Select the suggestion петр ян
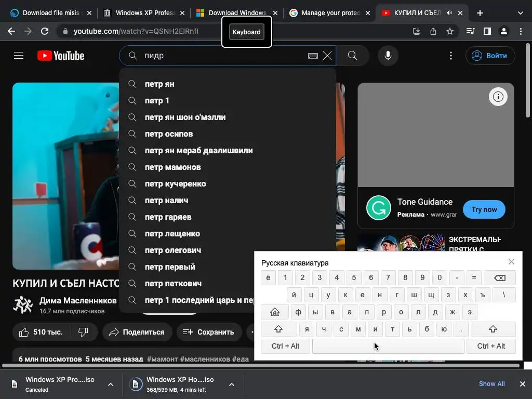Image resolution: width=532 pixels, height=399 pixels. 228,84
